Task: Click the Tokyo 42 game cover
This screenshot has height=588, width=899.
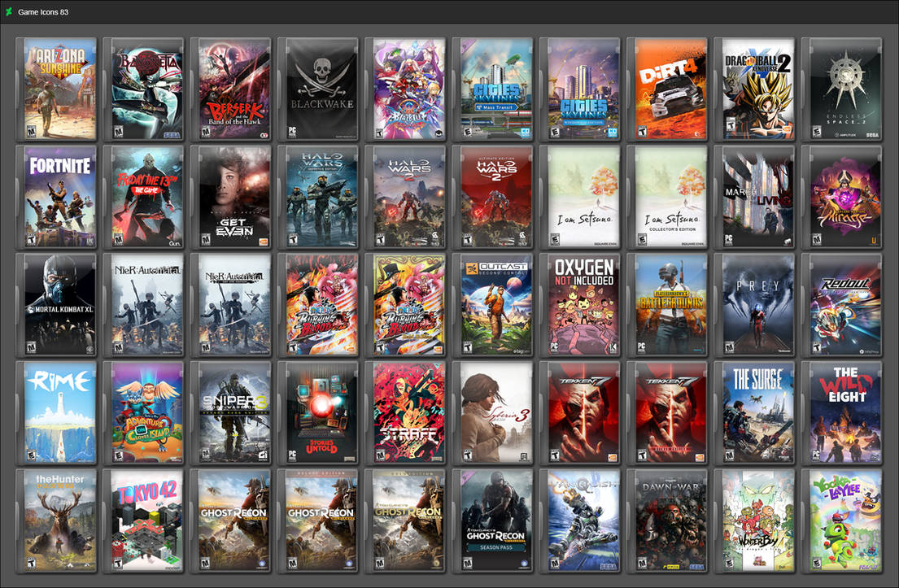Action: click(143, 521)
